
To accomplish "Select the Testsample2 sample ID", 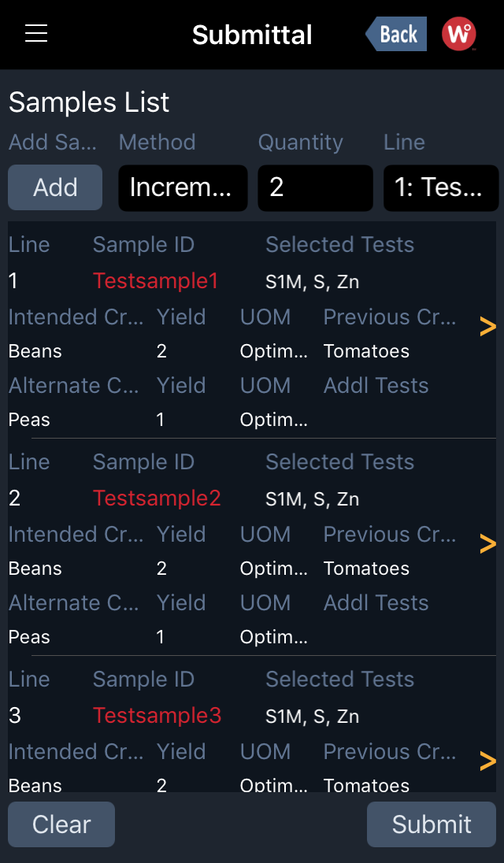I will coord(157,498).
